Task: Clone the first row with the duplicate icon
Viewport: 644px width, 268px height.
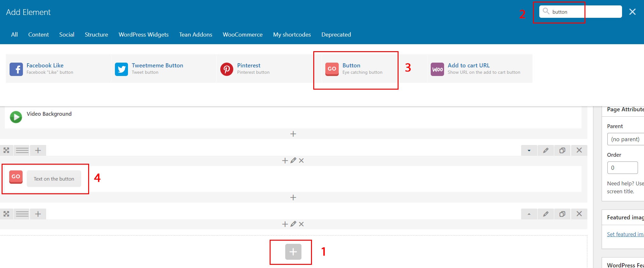Action: point(562,150)
